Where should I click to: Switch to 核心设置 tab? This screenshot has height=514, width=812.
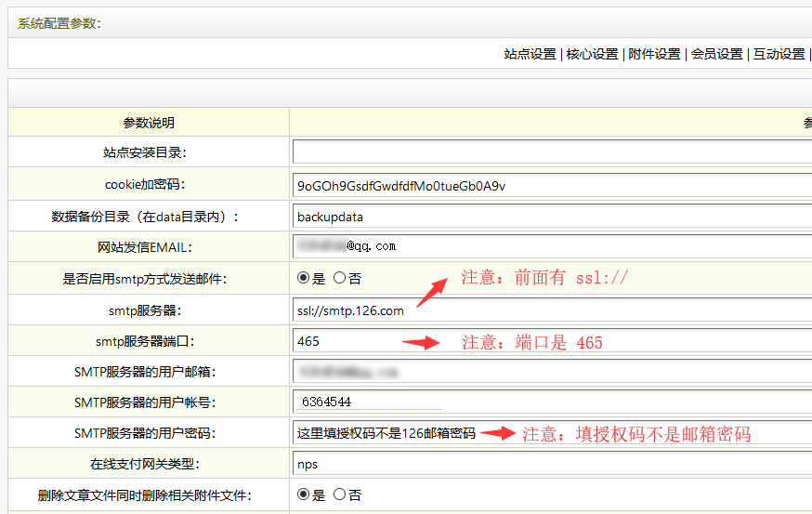click(x=592, y=54)
